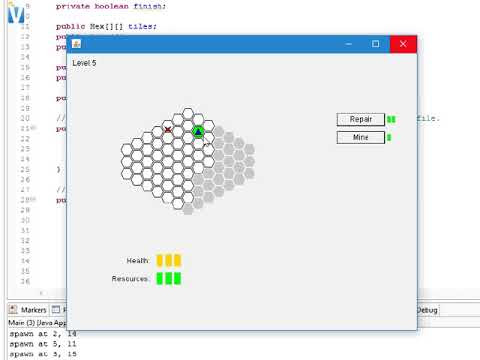The image size is (480, 360).
Task: Click the green Resources bar indicator
Action: point(169,278)
